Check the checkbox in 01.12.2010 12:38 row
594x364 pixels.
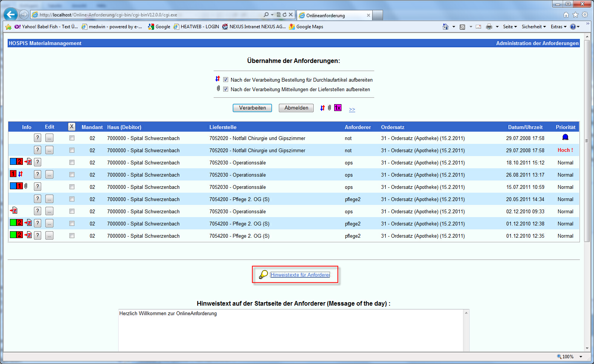point(72,224)
